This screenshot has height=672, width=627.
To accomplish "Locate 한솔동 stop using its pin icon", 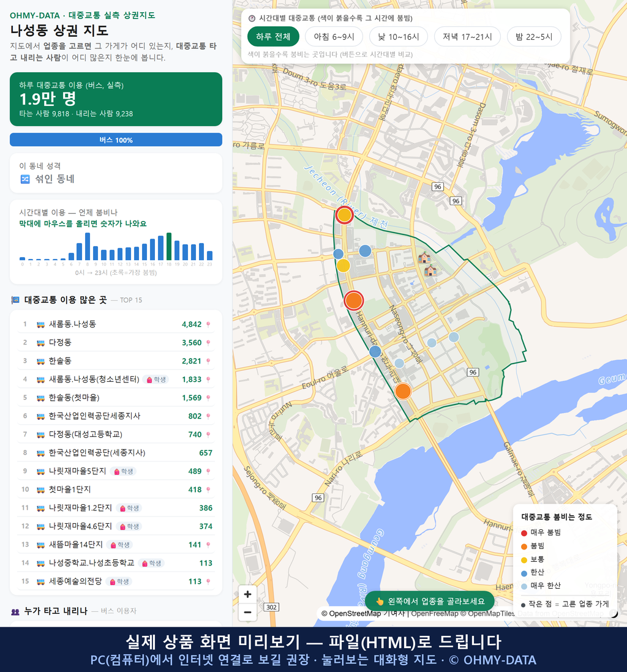I will tap(208, 361).
